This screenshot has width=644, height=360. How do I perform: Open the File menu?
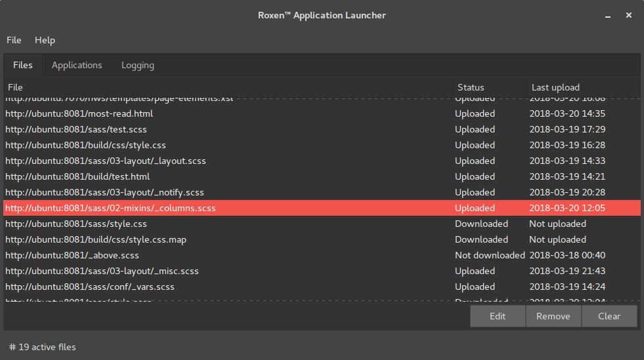click(14, 40)
